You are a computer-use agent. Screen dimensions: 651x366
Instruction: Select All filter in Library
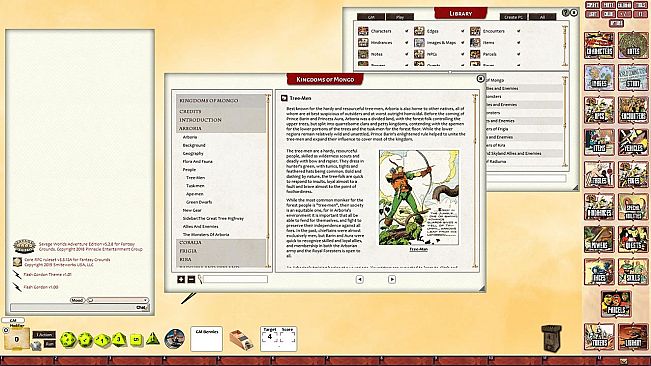(x=542, y=17)
